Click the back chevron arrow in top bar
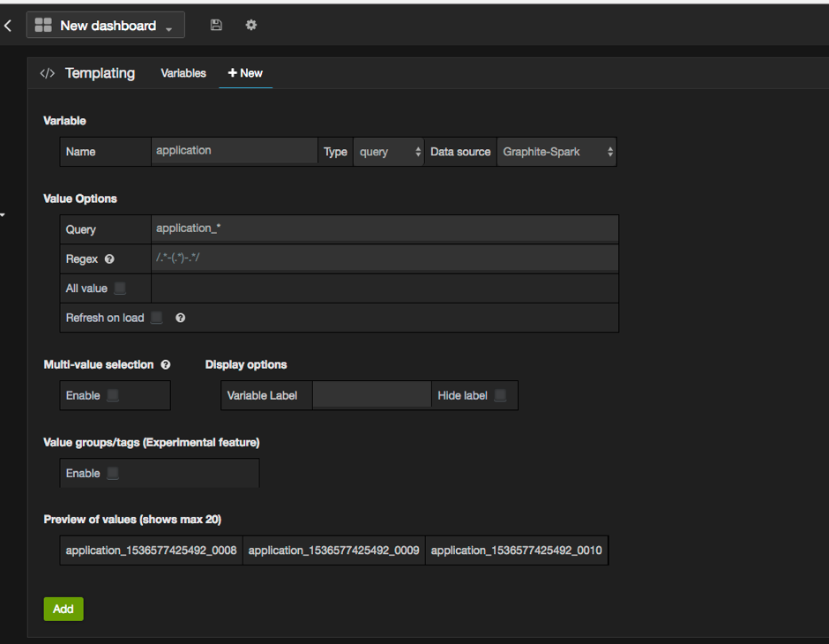This screenshot has width=829, height=644. pyautogui.click(x=8, y=26)
